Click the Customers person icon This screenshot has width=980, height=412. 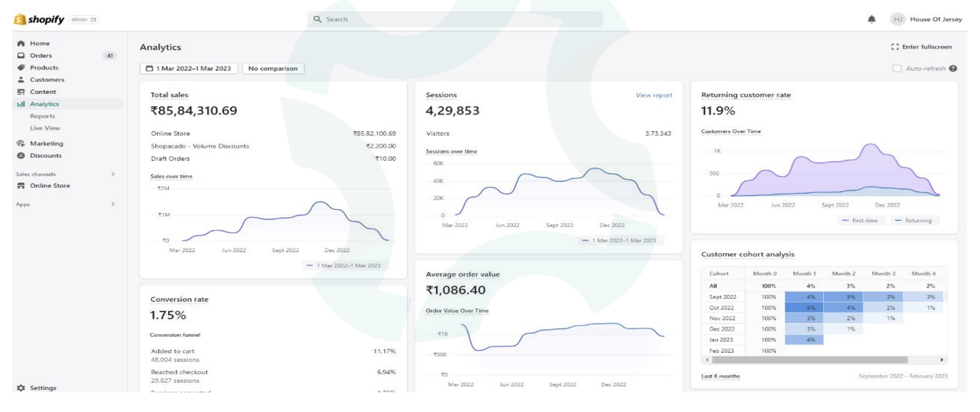click(x=21, y=80)
